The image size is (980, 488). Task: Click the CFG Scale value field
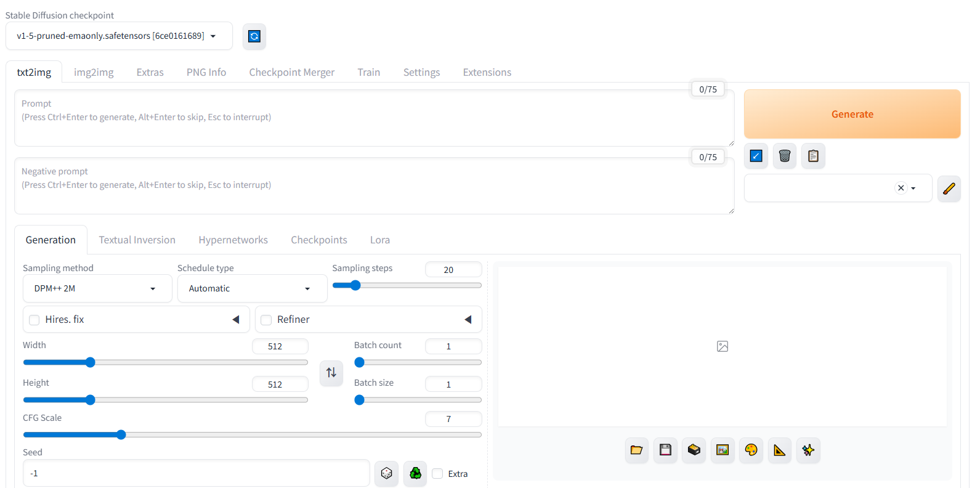pos(453,419)
